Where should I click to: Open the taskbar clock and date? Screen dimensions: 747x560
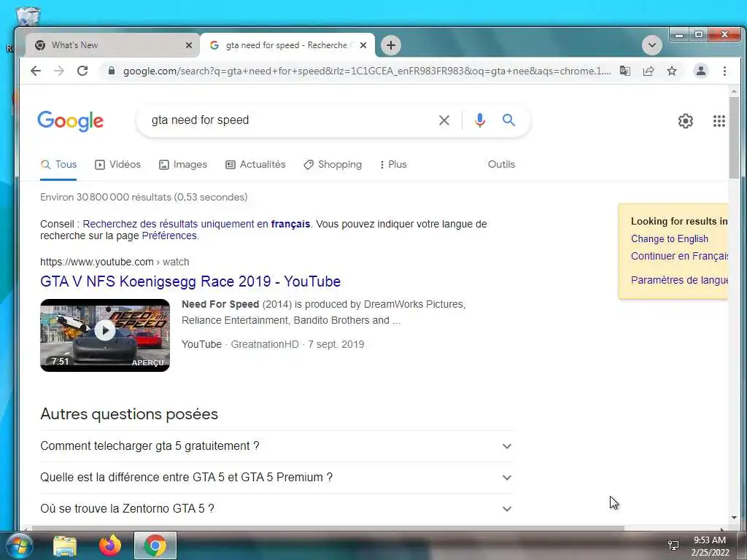click(710, 546)
